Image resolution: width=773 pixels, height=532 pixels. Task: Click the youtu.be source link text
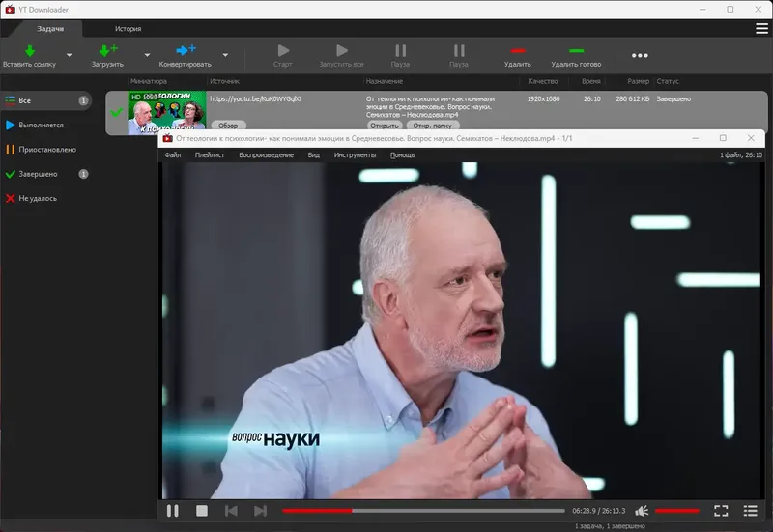point(256,98)
